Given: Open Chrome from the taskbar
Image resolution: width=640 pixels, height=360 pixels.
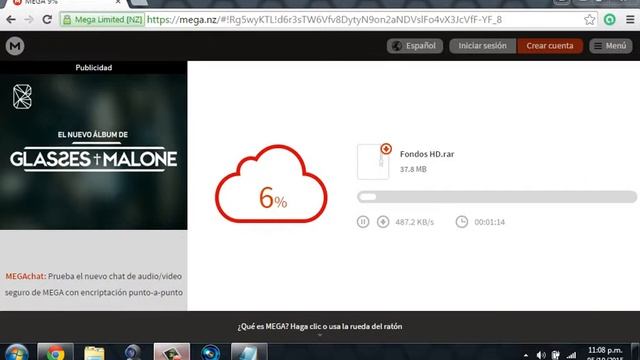Looking at the screenshot, I should click(56, 353).
